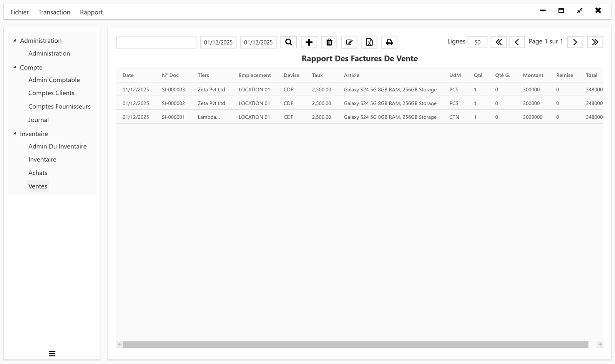Export the report using the Excel icon
The height and width of the screenshot is (364, 615).
point(369,42)
